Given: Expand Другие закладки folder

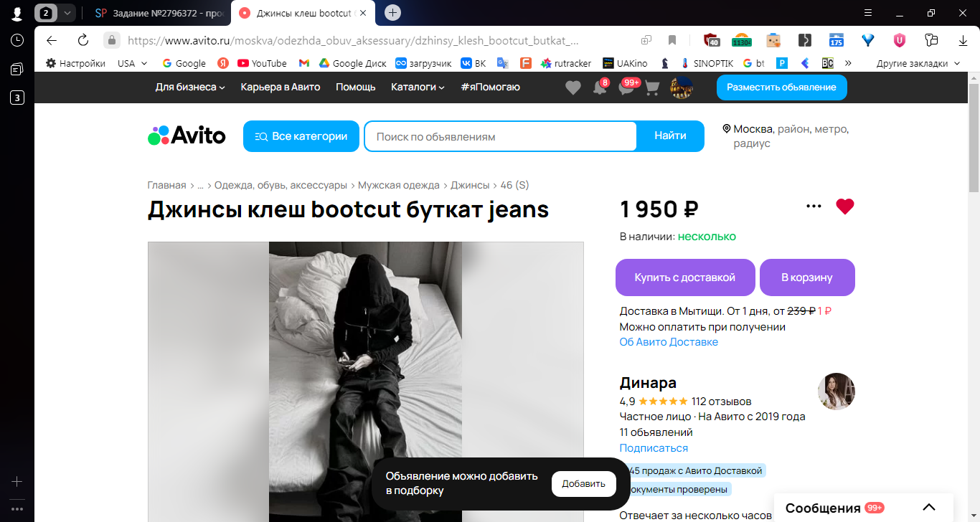Looking at the screenshot, I should pos(918,63).
